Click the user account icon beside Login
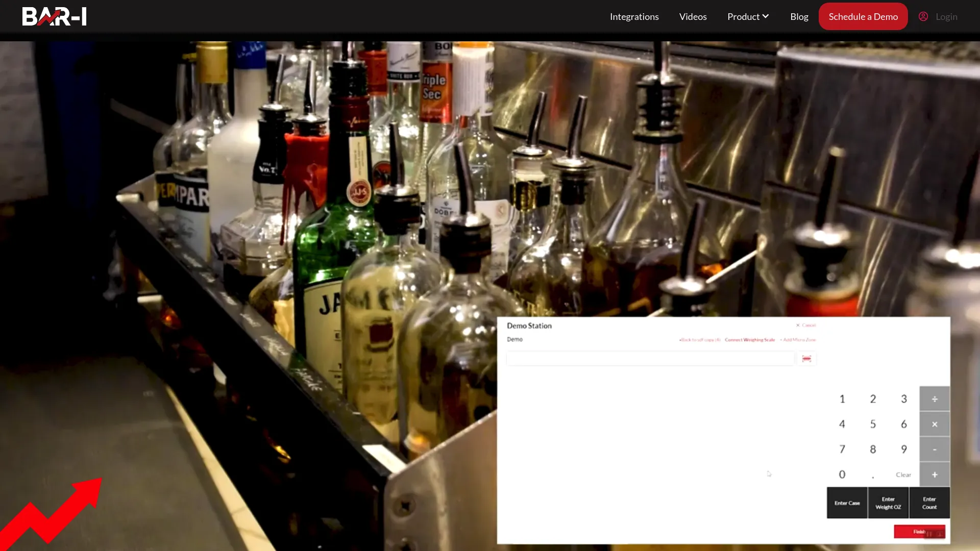Viewport: 980px width, 551px height. click(x=923, y=16)
